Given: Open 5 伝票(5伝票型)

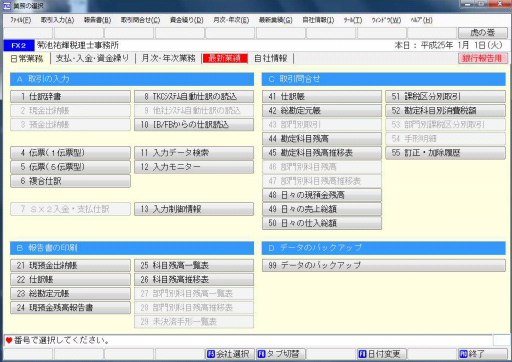Looking at the screenshot, I should (x=70, y=167).
